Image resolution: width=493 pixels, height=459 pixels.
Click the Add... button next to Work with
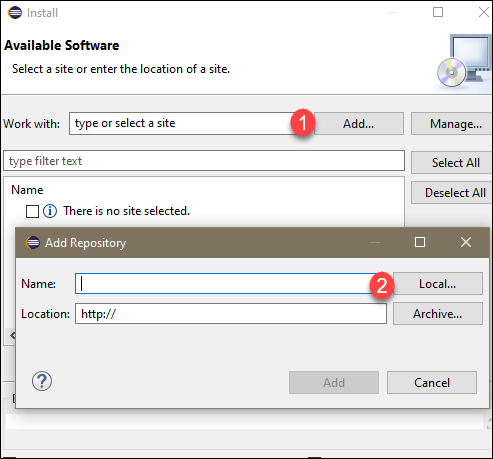pos(359,124)
